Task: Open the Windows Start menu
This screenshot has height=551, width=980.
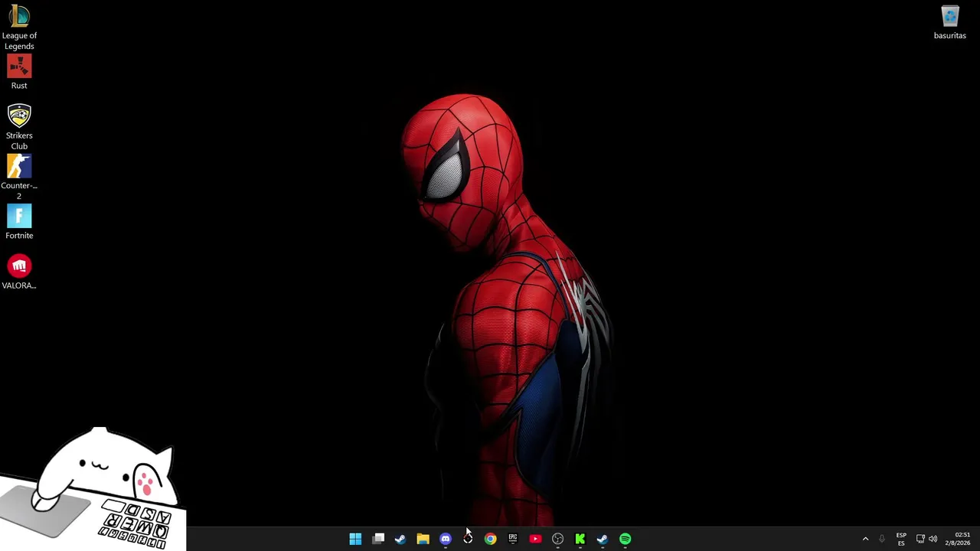Action: 355,539
